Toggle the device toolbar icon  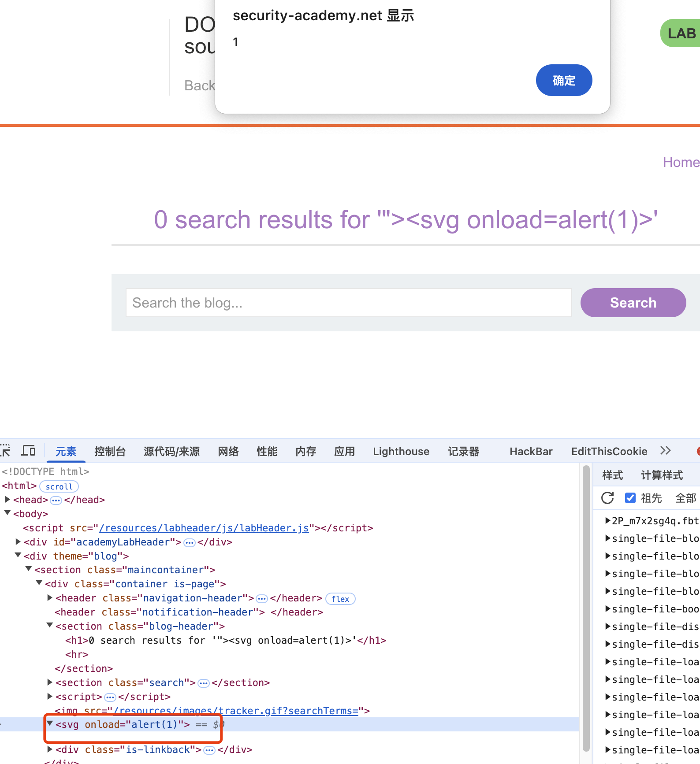click(29, 451)
